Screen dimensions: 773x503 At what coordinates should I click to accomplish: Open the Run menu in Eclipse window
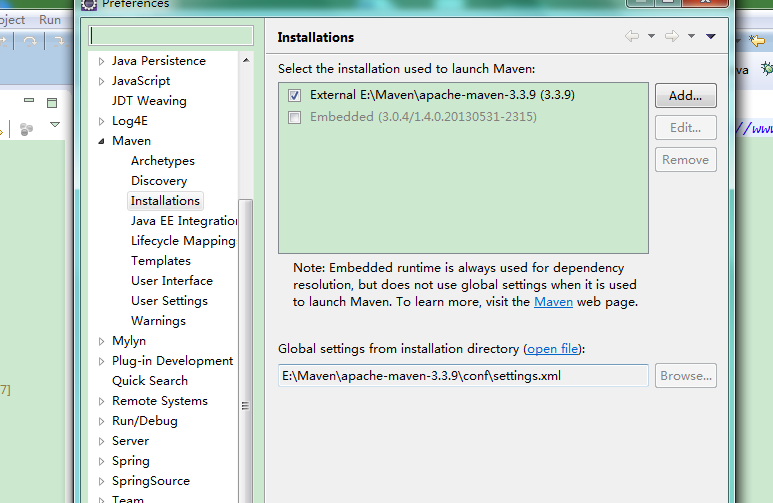tap(50, 20)
